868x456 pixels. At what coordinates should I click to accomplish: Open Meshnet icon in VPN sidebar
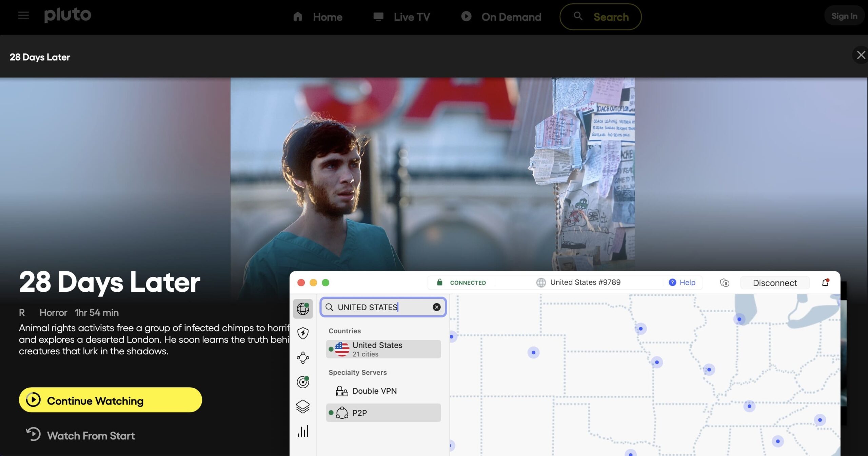click(303, 358)
